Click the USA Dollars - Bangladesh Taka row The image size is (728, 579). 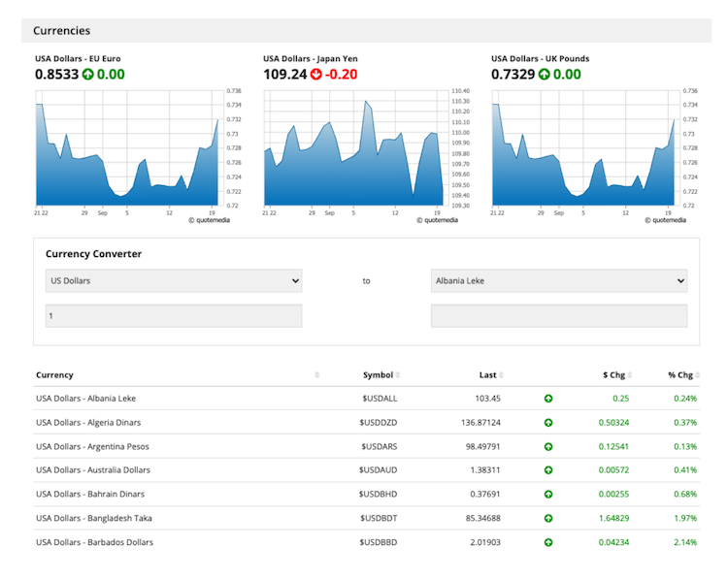pyautogui.click(x=93, y=518)
